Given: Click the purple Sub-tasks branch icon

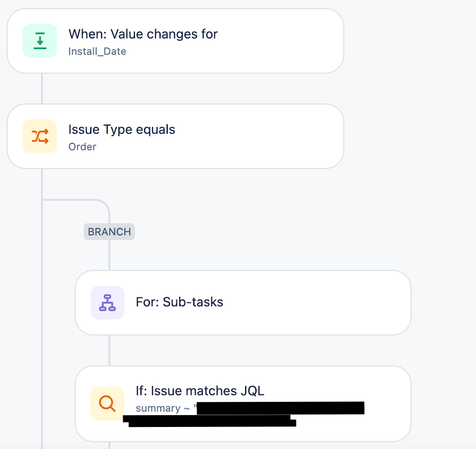Looking at the screenshot, I should tap(107, 302).
